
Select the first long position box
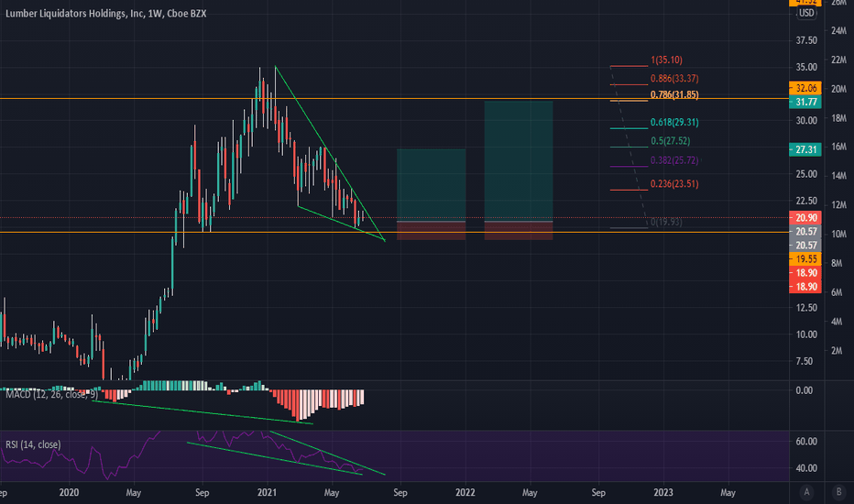432,194
